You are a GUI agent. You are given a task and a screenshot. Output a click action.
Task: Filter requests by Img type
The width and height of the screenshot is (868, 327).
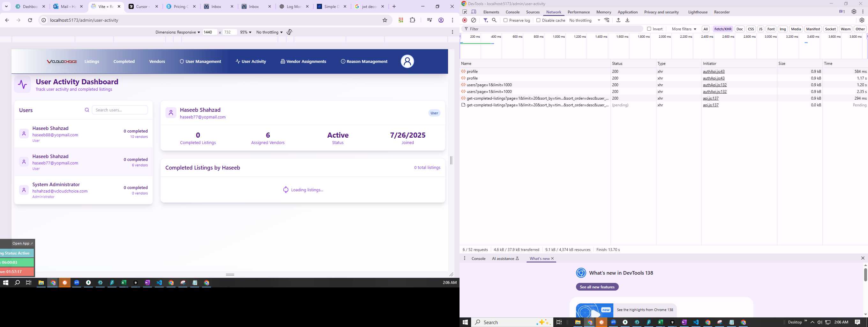(783, 29)
